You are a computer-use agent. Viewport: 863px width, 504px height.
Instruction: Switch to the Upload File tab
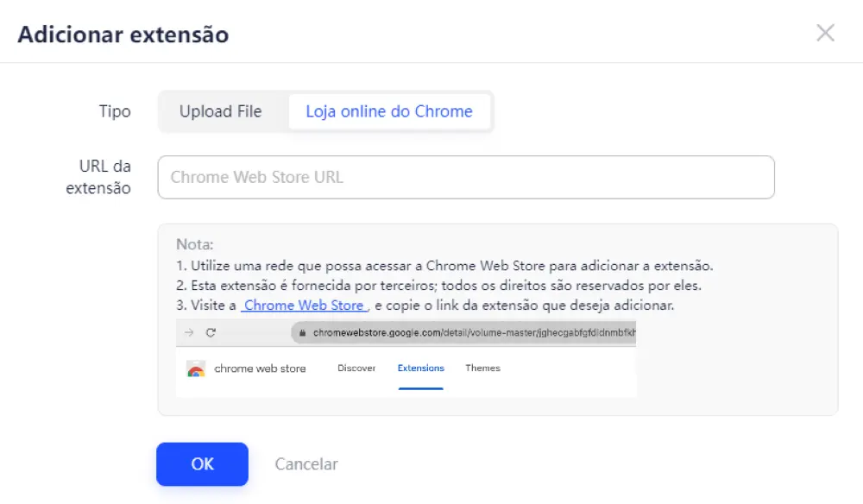(x=221, y=111)
